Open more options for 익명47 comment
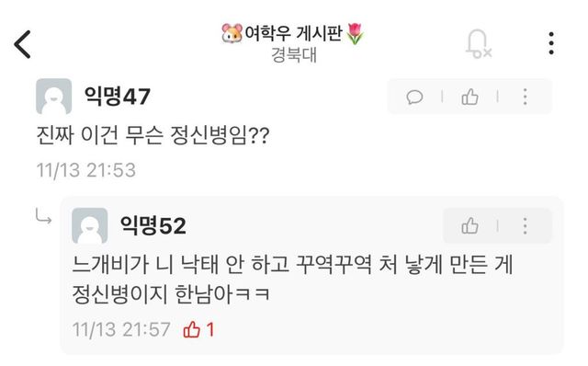This screenshot has height=366, width=588. pos(525,97)
